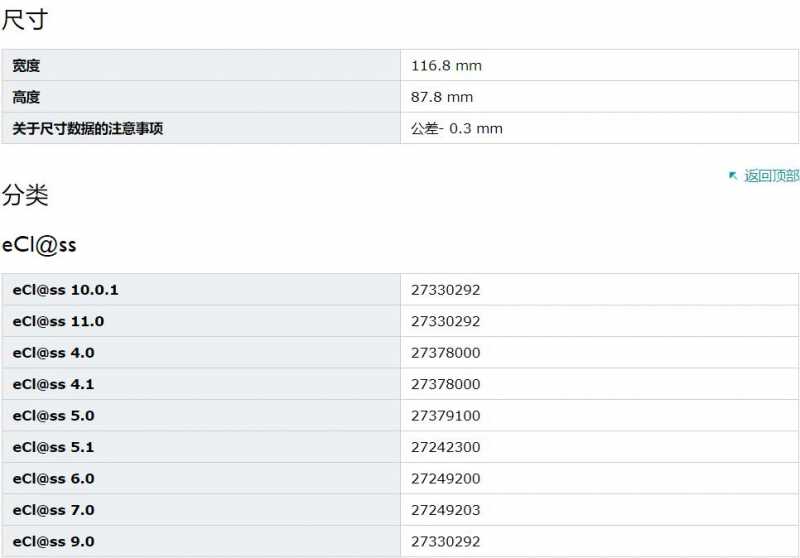Screen dimensions: 800x558
Task: Click the 87.8 mm height value
Action: (442, 97)
